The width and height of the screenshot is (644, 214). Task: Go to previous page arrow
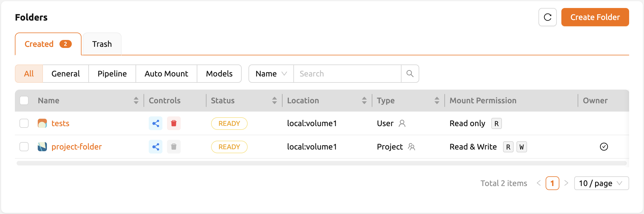click(x=539, y=183)
